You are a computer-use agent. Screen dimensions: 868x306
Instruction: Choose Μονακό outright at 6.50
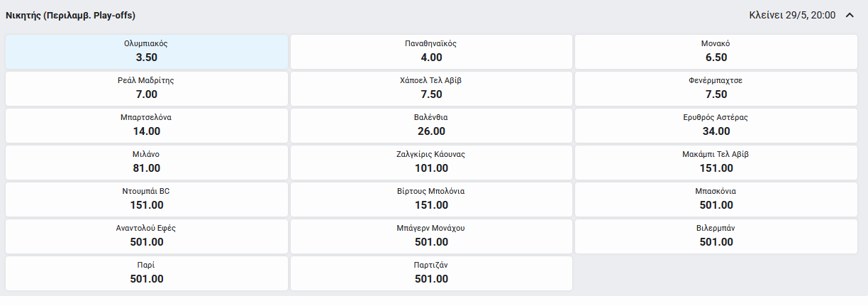(x=716, y=51)
